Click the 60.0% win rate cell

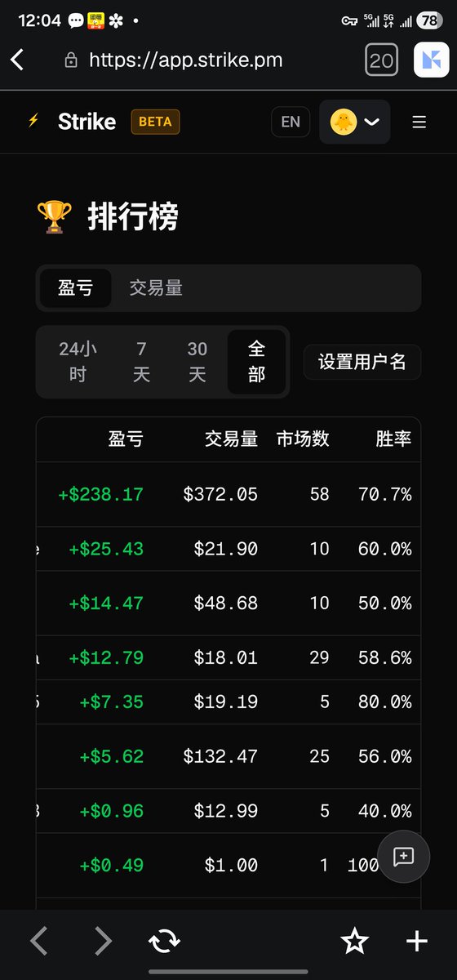(385, 549)
